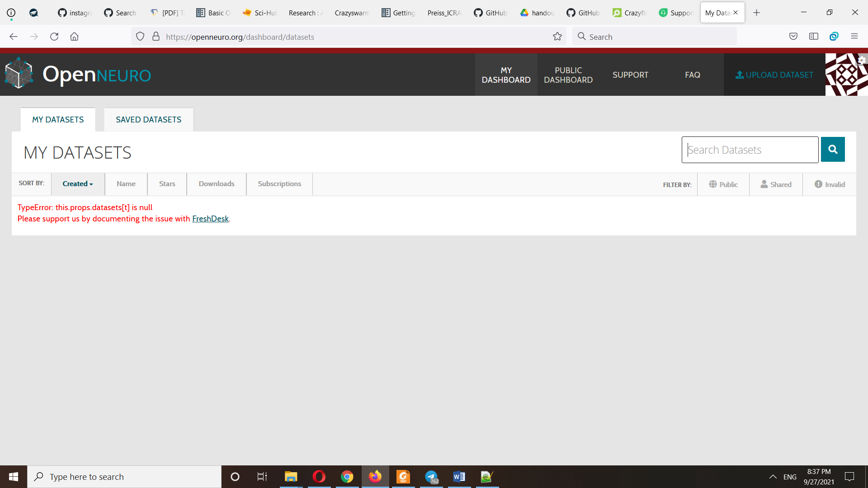Open Firefox from the taskbar

(x=375, y=476)
